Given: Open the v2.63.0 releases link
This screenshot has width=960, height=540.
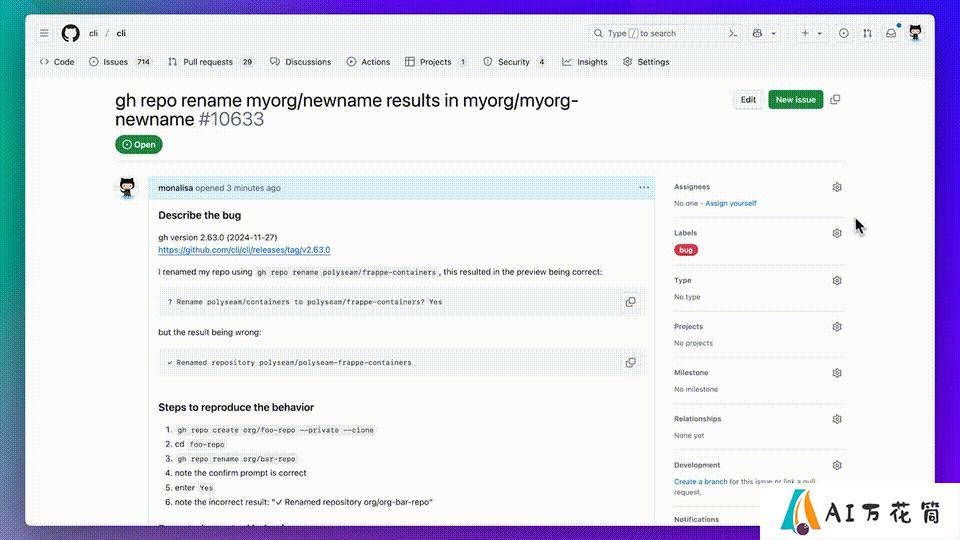Looking at the screenshot, I should pyautogui.click(x=244, y=250).
